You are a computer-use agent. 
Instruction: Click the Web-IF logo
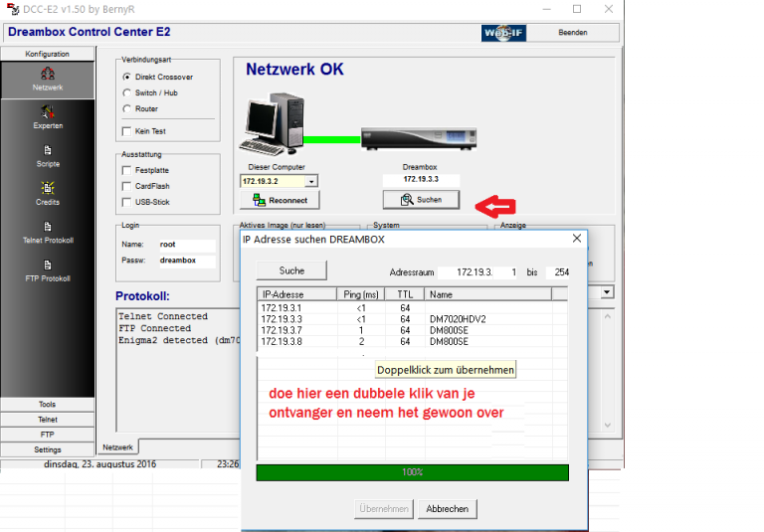[503, 32]
